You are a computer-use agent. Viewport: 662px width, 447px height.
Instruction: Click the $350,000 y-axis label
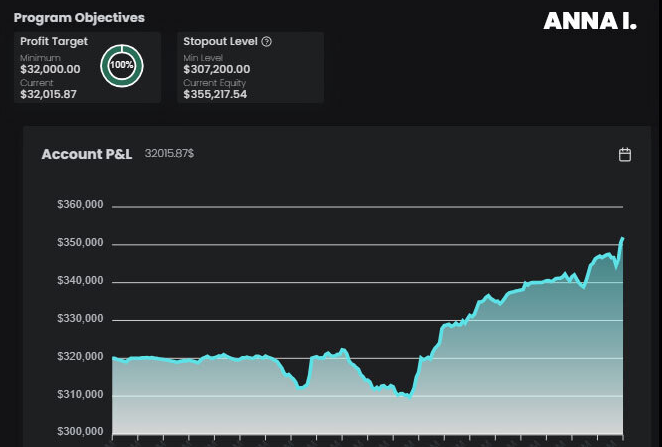(x=81, y=244)
